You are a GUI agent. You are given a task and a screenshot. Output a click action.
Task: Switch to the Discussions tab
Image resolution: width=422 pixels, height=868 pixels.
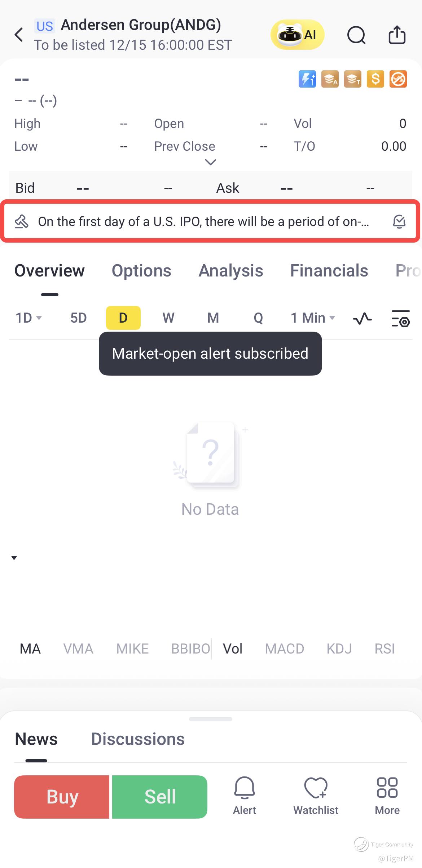click(138, 739)
